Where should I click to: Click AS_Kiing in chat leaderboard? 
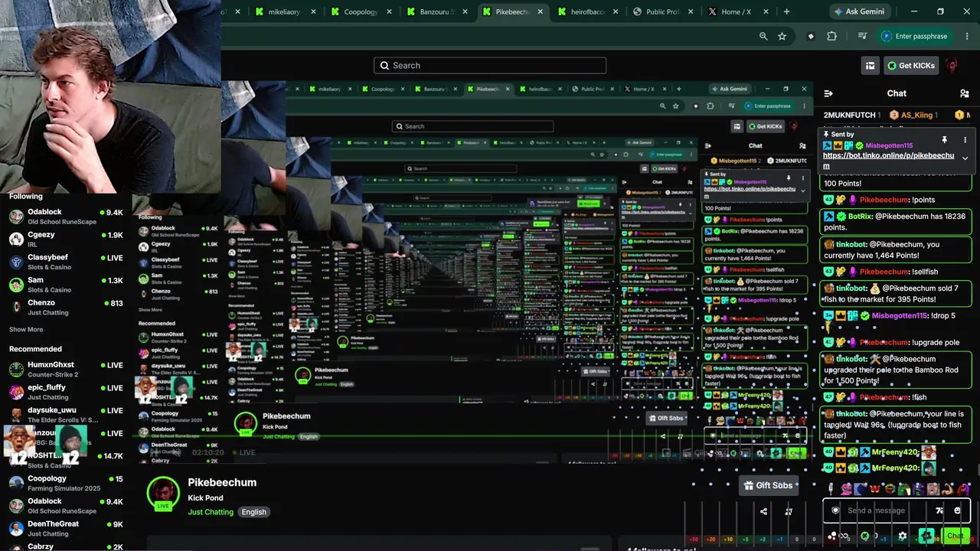[916, 115]
